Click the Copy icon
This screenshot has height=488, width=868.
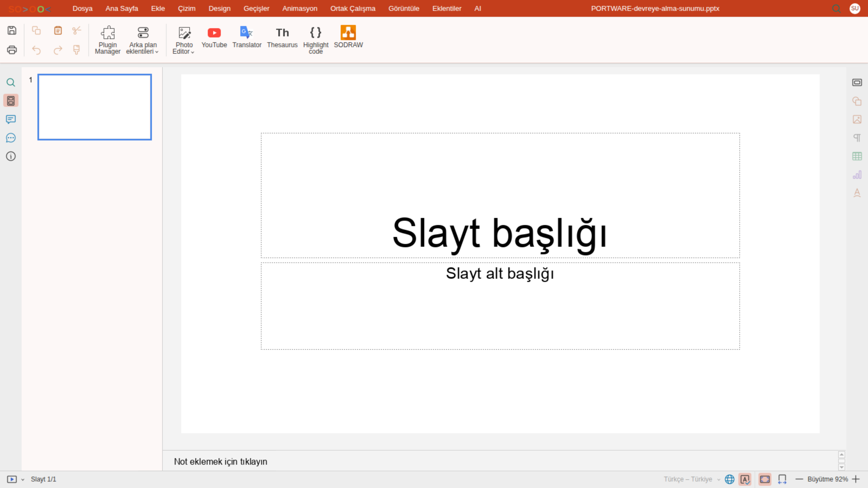[36, 31]
